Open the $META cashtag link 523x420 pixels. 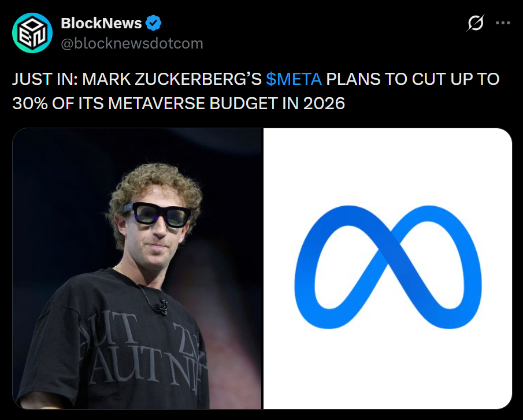294,79
